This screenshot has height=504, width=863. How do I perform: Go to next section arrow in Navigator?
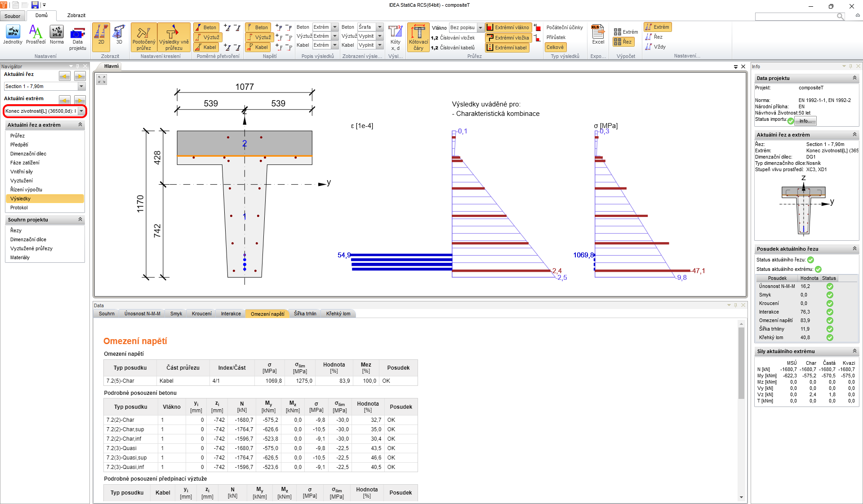pyautogui.click(x=80, y=76)
